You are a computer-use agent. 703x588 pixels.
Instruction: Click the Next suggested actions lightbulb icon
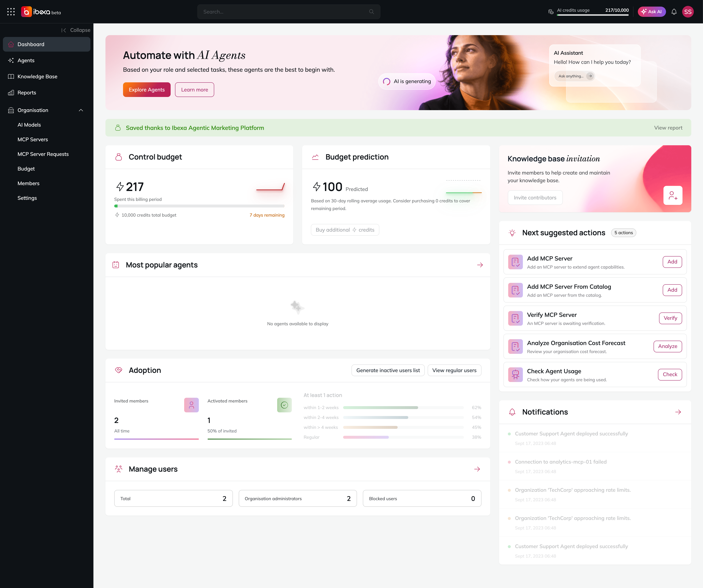[x=512, y=233]
